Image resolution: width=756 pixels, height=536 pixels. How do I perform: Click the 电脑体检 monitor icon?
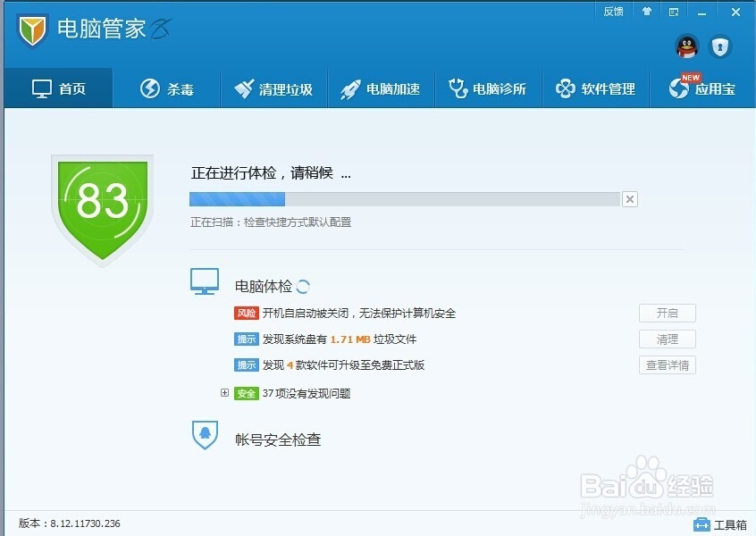point(205,281)
